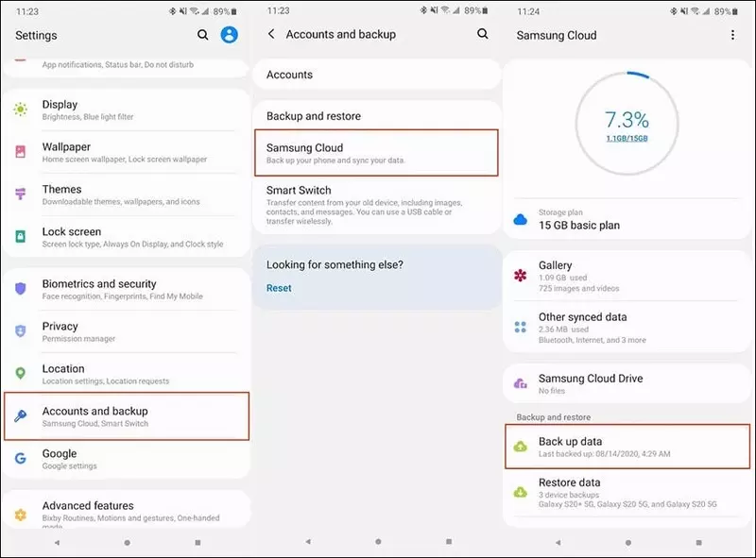Tap 'Samsung Cloud, Smart Switch' subtitle

(x=95, y=424)
